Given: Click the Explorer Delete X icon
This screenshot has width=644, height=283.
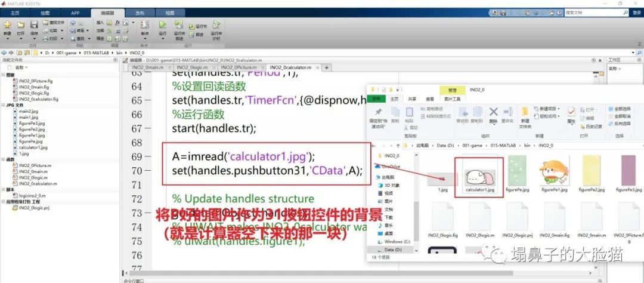Looking at the screenshot, I should pyautogui.click(x=494, y=112).
